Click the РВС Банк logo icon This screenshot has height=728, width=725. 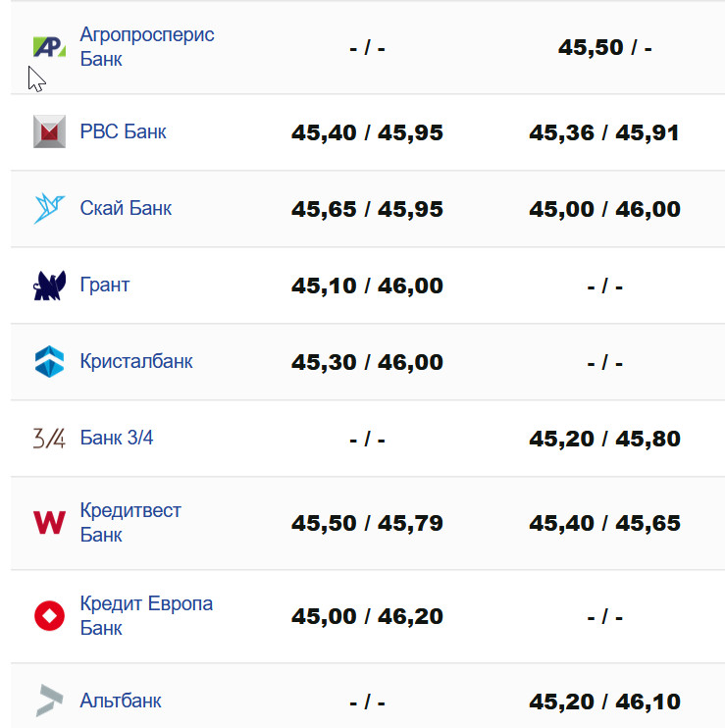point(49,131)
